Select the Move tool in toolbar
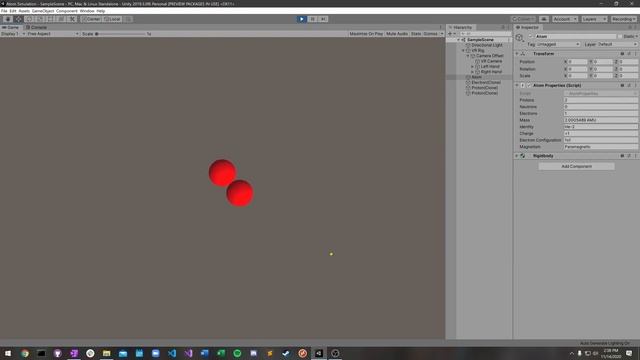The width and height of the screenshot is (640, 360). pyautogui.click(x=18, y=19)
